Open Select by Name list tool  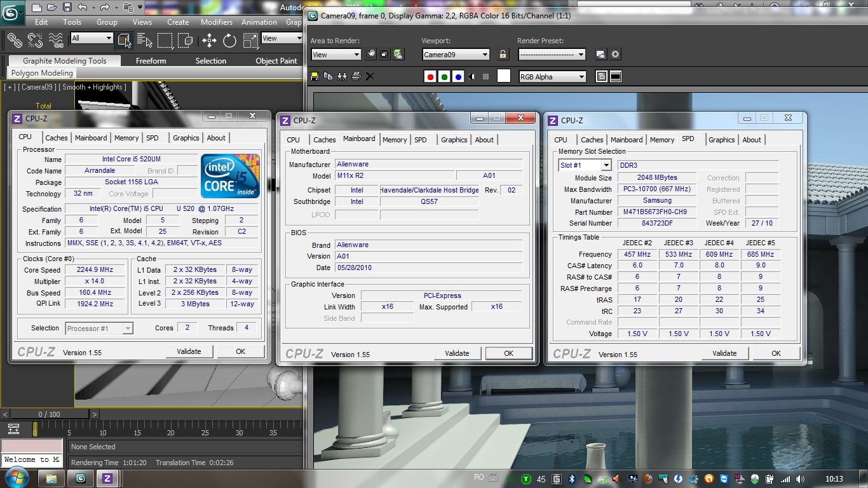coord(144,41)
